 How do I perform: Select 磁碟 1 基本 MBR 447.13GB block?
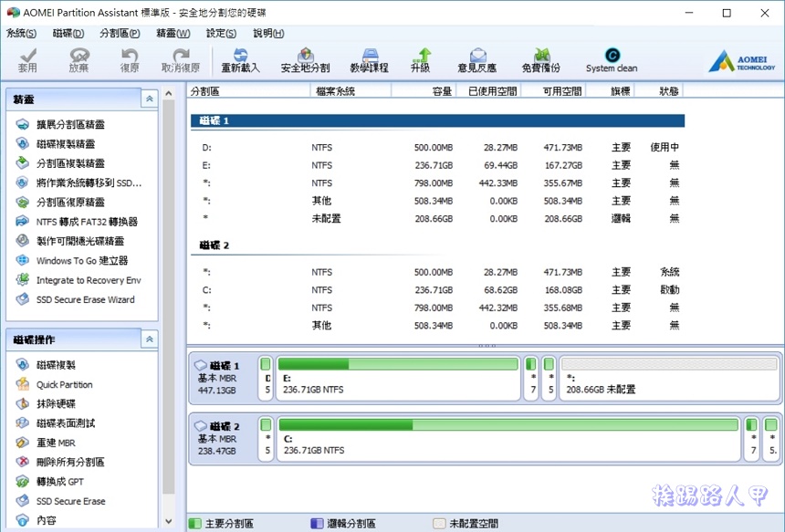click(x=223, y=378)
